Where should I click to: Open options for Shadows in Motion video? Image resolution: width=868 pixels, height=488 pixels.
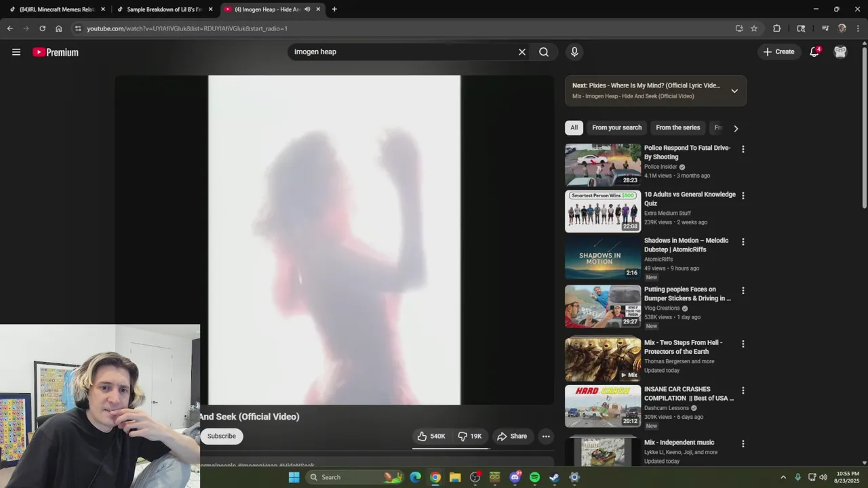(x=743, y=242)
